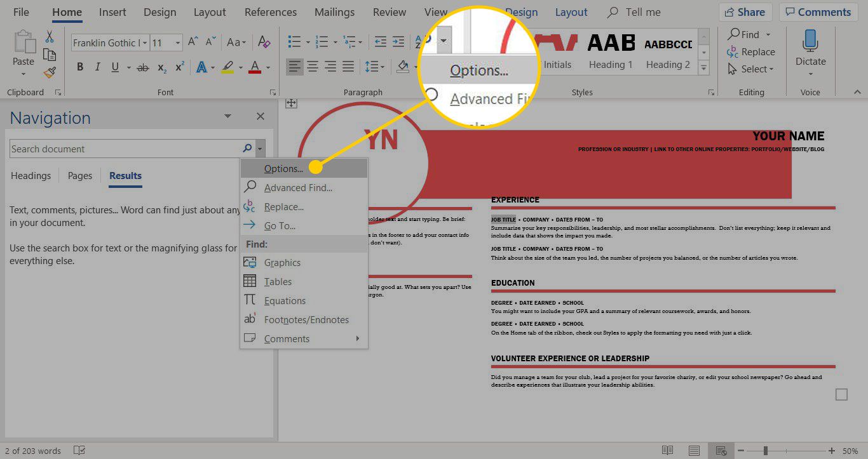The height and width of the screenshot is (459, 868).
Task: Toggle Center alignment
Action: point(313,67)
